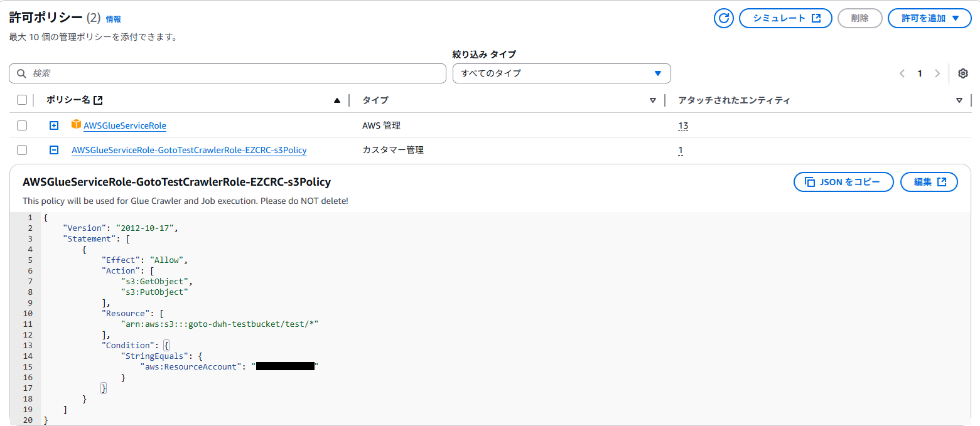Click the external link icon beside ポリシー名
The width and height of the screenshot is (980, 426).
[x=98, y=100]
